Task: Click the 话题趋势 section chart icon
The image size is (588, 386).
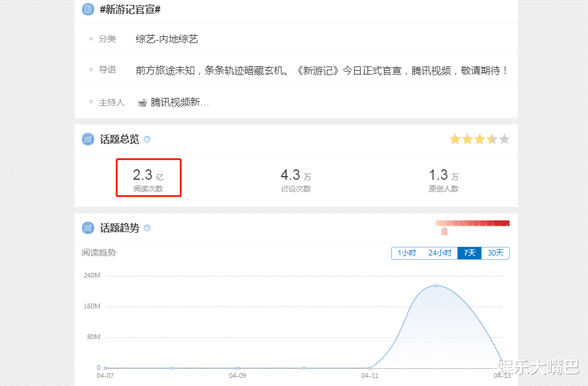Action: click(x=88, y=228)
